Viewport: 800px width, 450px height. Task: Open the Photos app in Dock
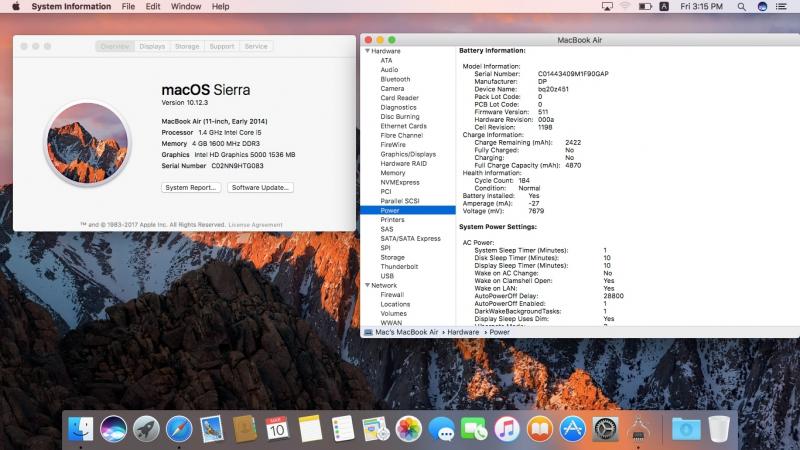pos(408,429)
